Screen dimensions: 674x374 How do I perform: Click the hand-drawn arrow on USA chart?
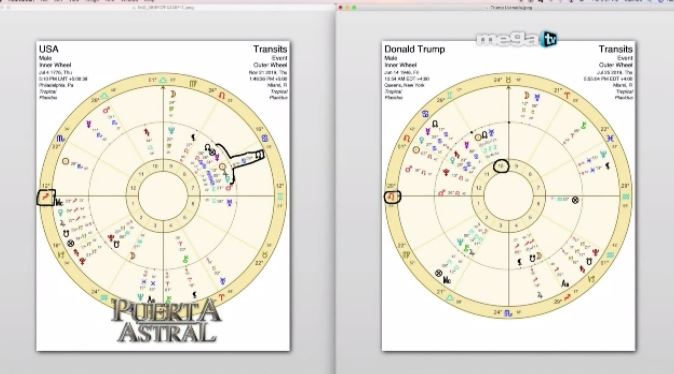241,162
